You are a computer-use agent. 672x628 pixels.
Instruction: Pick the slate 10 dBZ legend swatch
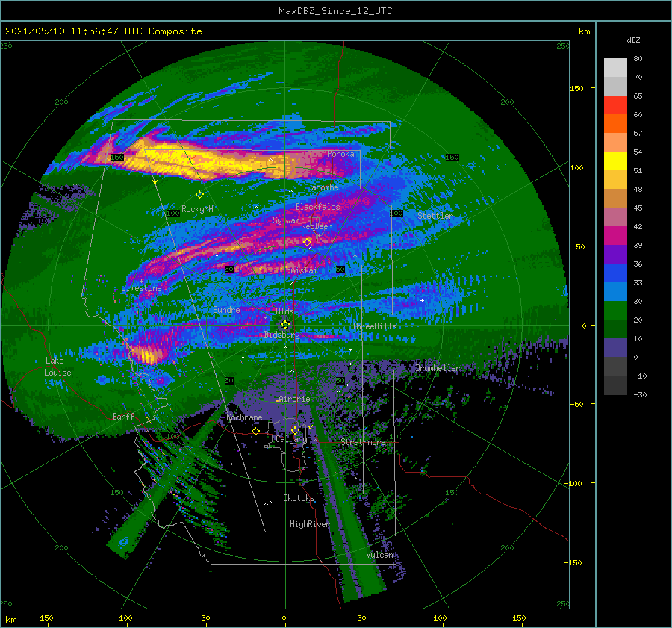[x=615, y=348]
